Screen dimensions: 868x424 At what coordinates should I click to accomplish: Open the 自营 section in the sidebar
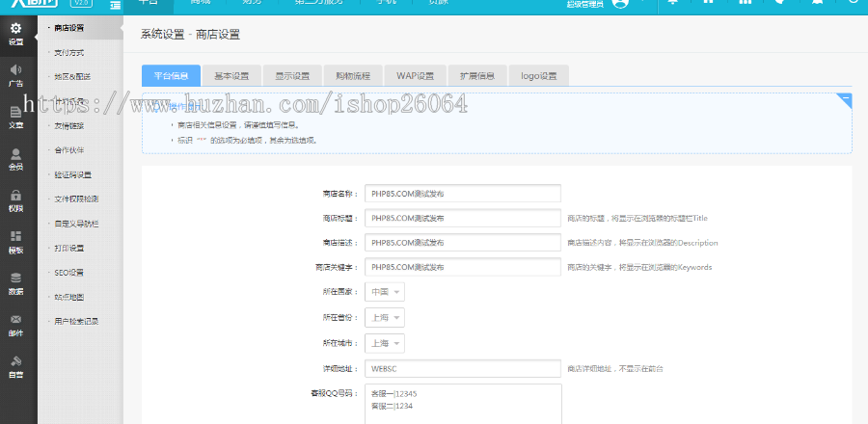pos(16,367)
